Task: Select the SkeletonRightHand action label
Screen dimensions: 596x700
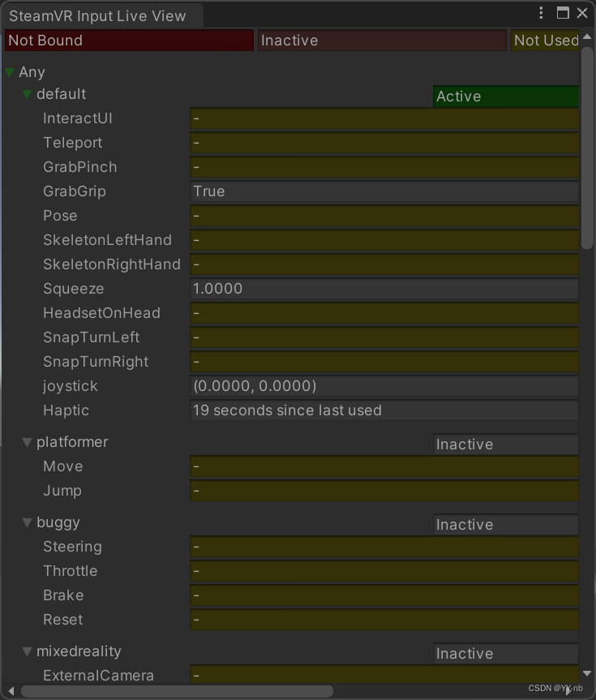Action: tap(112, 264)
